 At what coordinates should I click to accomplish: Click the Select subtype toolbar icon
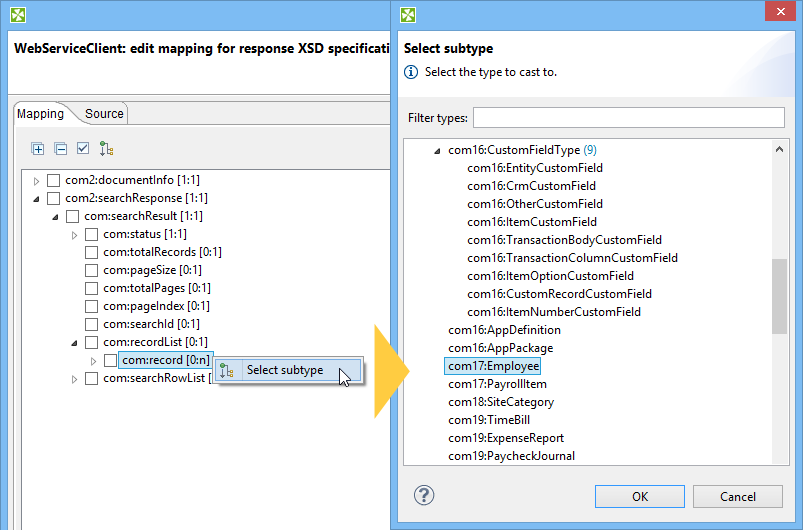106,149
